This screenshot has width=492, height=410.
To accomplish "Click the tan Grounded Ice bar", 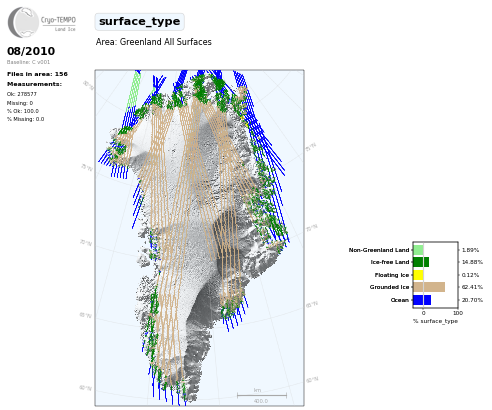I will [x=429, y=287].
